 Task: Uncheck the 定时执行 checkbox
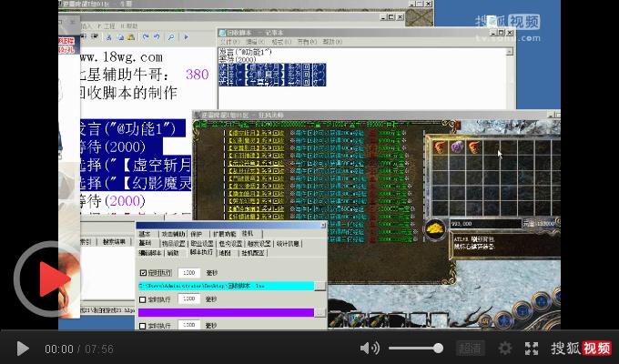(x=143, y=273)
